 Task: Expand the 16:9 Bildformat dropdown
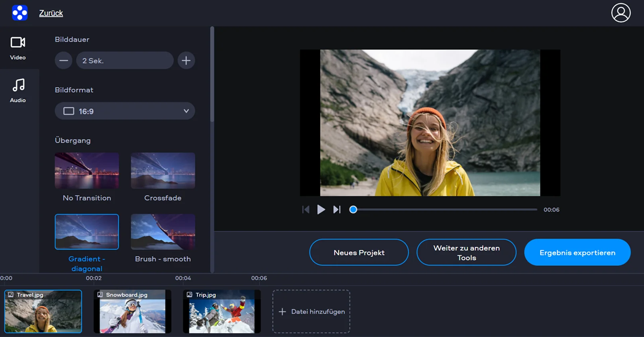click(125, 111)
